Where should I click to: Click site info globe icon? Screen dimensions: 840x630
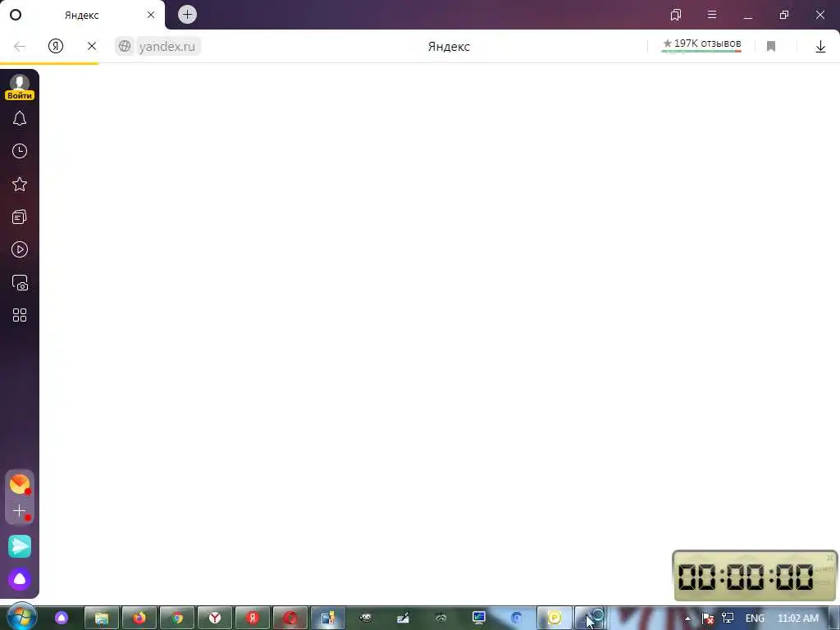(125, 46)
